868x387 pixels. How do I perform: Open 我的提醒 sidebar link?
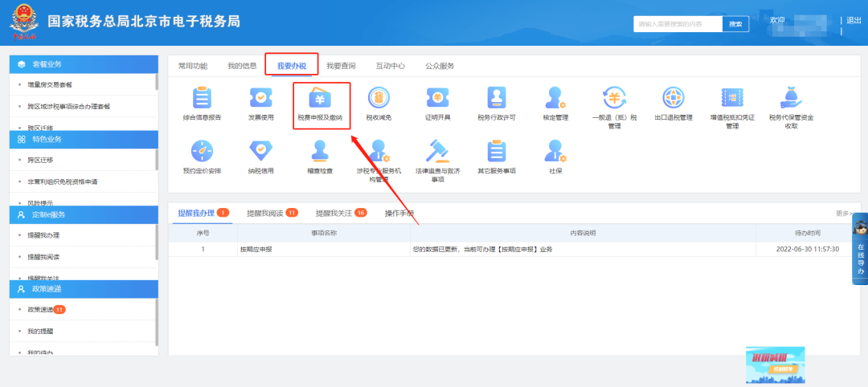(40, 331)
